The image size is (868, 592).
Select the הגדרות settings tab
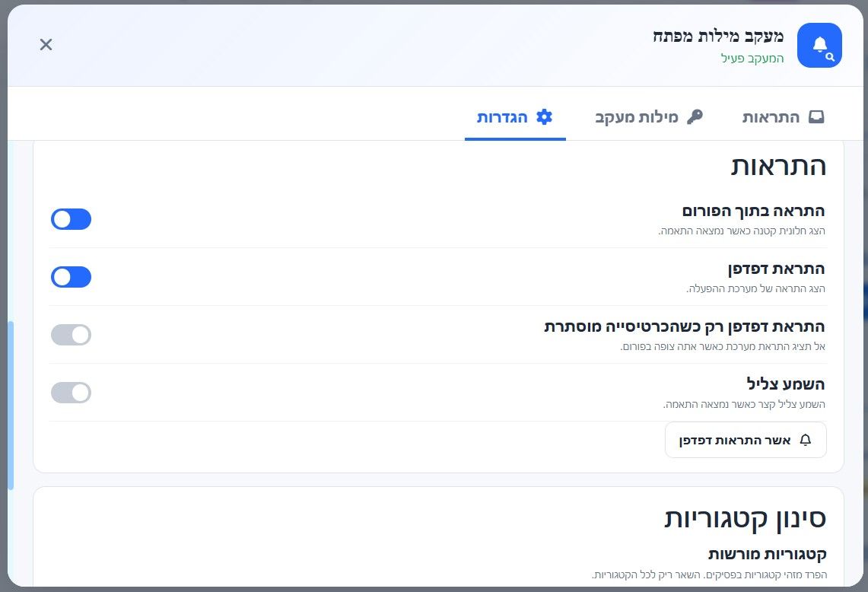click(515, 117)
